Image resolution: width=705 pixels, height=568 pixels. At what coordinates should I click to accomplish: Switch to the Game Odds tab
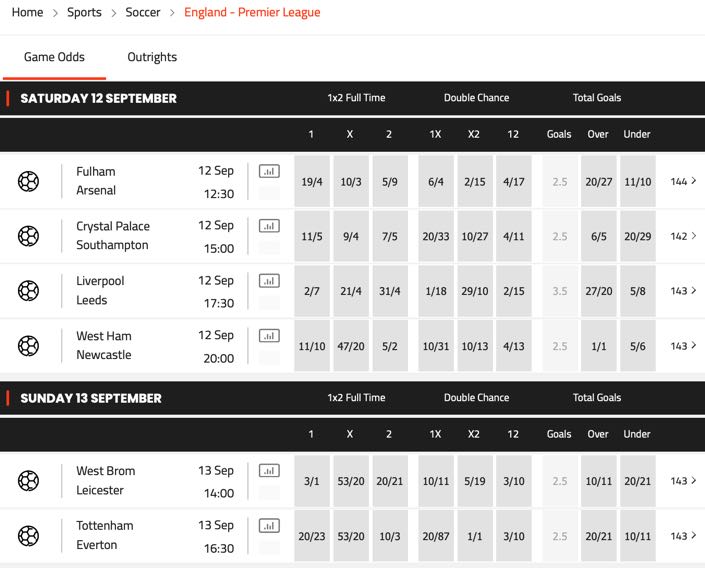click(54, 57)
